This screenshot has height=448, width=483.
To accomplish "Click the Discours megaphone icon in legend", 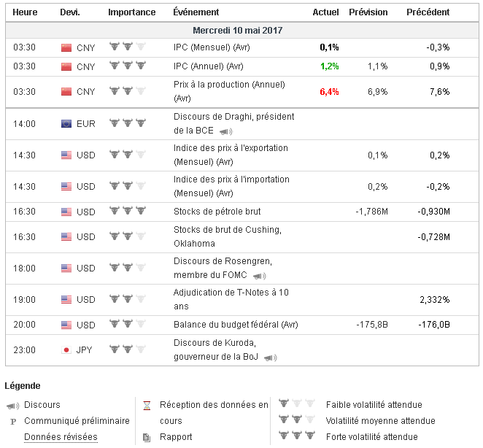I will (x=12, y=405).
